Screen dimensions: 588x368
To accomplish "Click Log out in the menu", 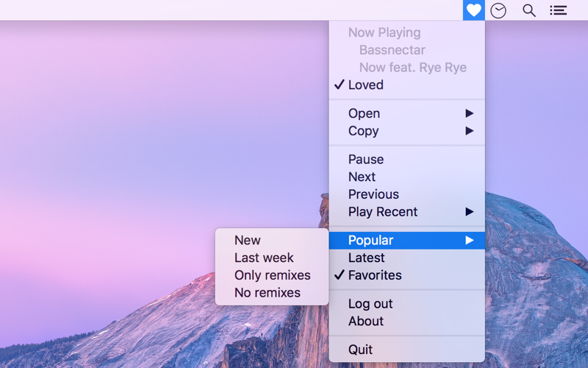I will 407,304.
